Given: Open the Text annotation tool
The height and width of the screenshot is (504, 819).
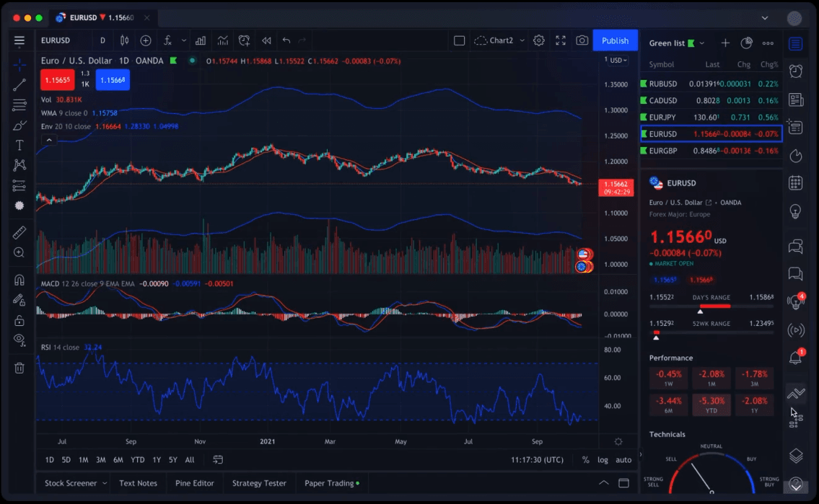Looking at the screenshot, I should coord(19,143).
